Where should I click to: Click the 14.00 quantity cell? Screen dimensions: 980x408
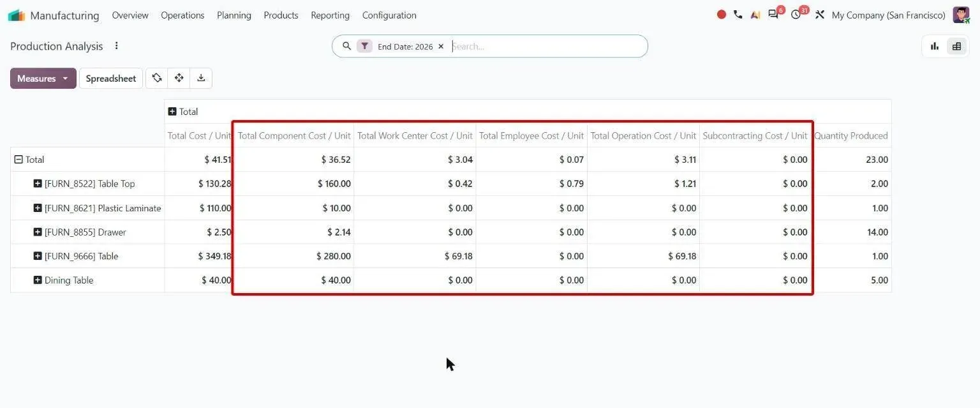point(851,232)
